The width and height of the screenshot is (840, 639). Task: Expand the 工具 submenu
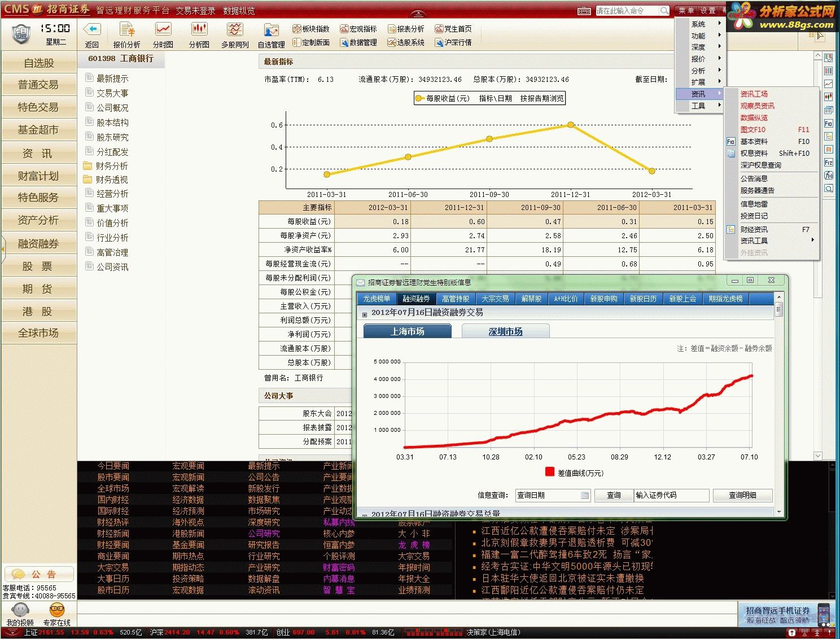pos(699,106)
